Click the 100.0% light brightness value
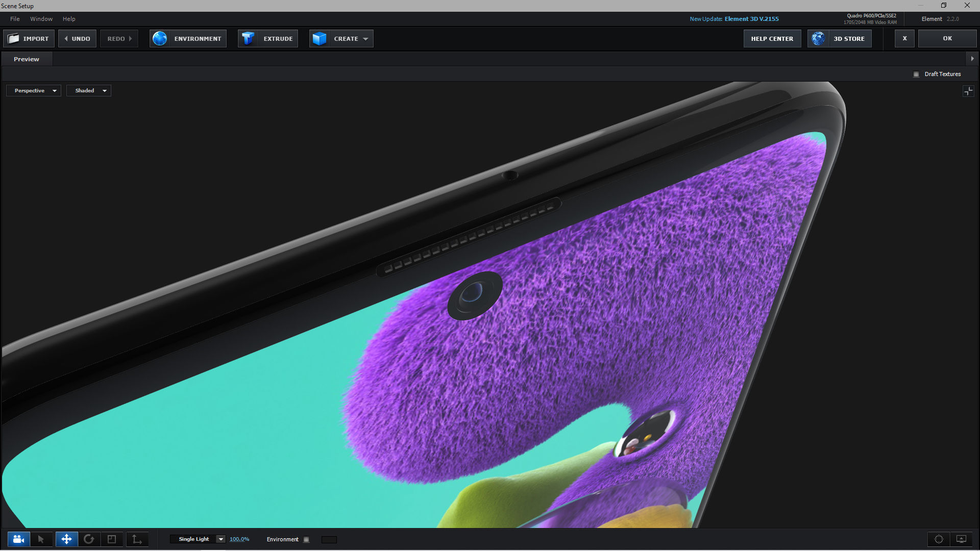 coord(239,539)
